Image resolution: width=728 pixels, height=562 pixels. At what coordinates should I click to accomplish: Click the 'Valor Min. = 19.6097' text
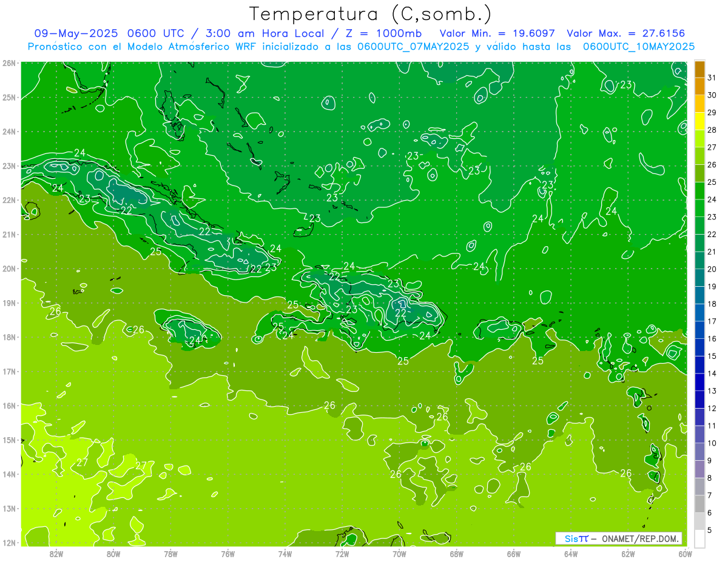click(497, 33)
